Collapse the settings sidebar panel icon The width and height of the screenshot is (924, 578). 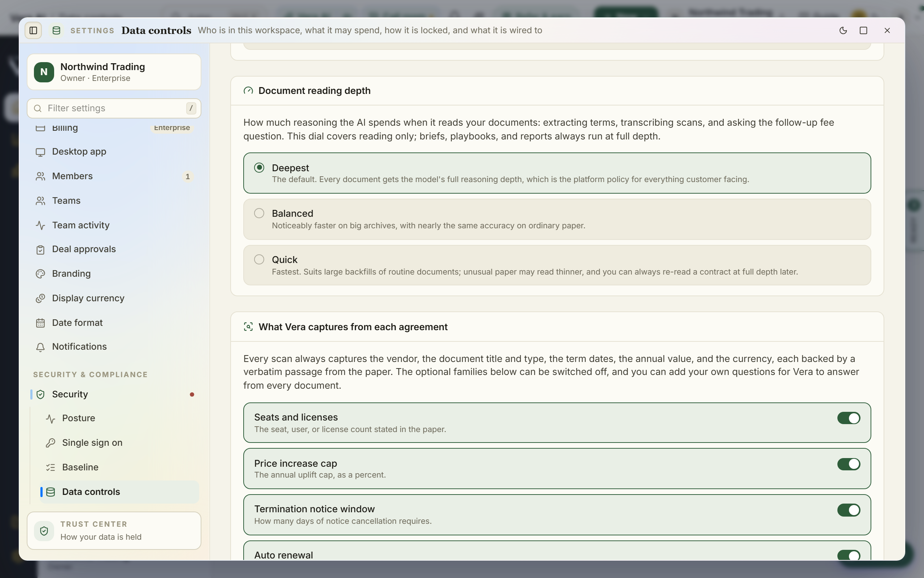click(33, 30)
